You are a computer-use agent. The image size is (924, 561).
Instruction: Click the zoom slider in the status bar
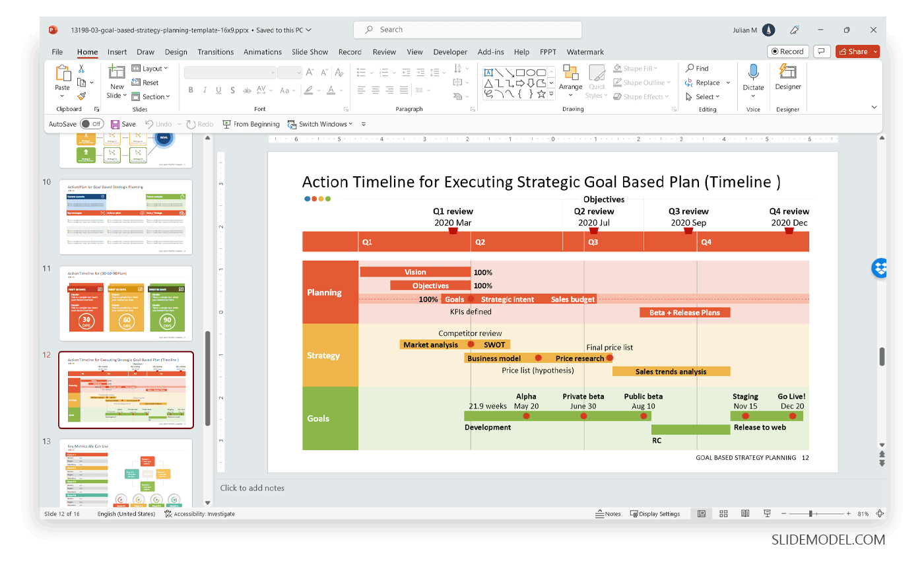(810, 513)
